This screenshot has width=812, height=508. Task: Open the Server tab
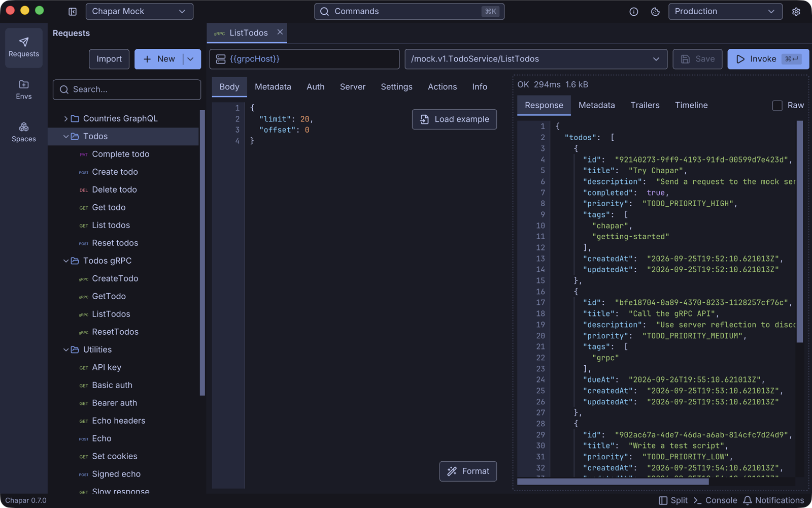click(x=353, y=87)
